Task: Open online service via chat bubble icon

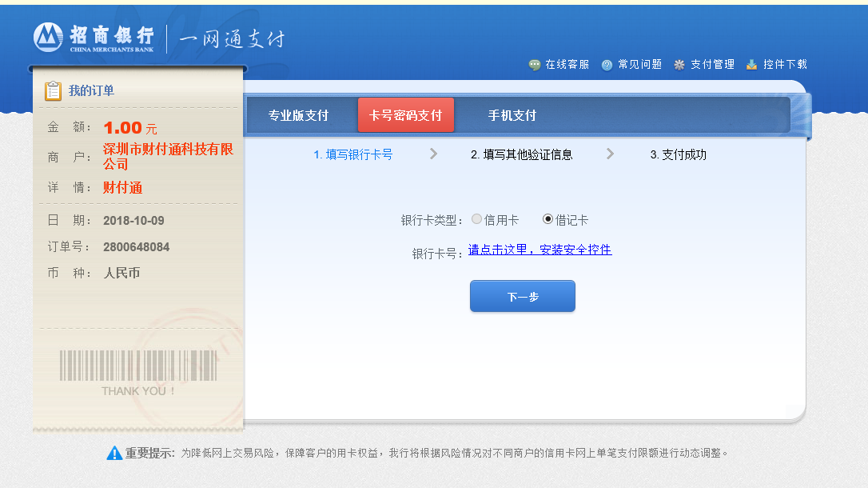Action: pos(535,65)
